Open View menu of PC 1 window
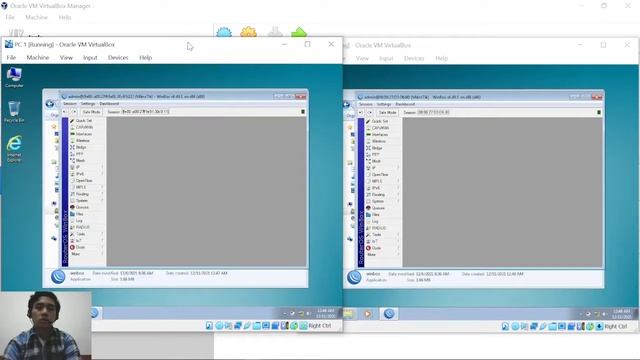 click(66, 58)
